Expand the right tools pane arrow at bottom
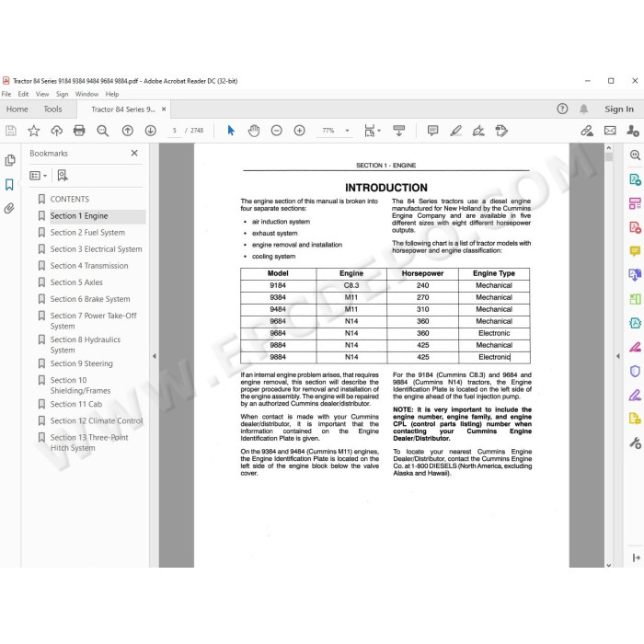This screenshot has height=644, width=644. click(637, 558)
